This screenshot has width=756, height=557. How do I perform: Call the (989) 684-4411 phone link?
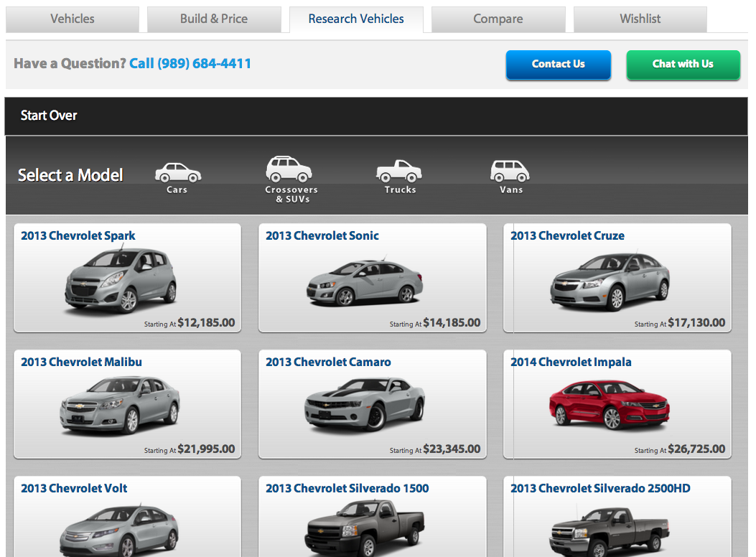pos(190,64)
